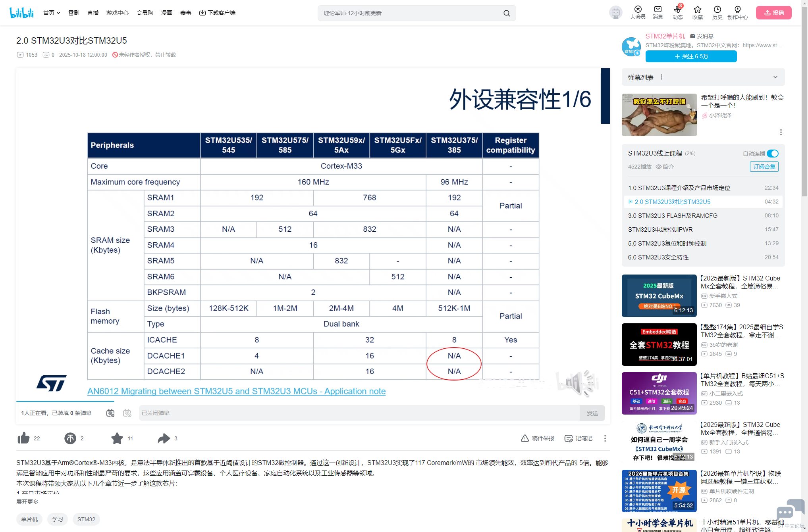808x532 pixels.
Task: Click STM32单片机 uploader avatar
Action: click(631, 46)
